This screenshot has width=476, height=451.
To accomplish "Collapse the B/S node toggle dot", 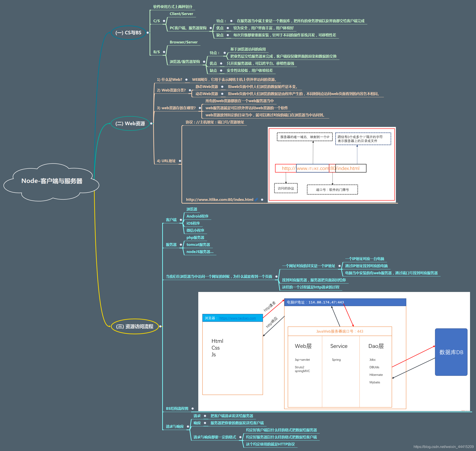I will pos(164,52).
